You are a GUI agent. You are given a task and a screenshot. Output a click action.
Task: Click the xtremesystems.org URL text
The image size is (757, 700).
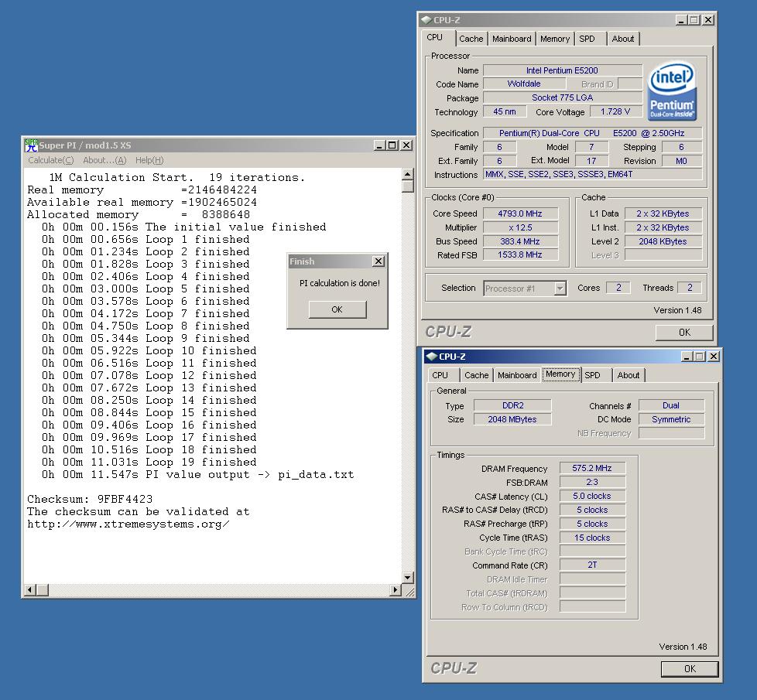[x=128, y=524]
